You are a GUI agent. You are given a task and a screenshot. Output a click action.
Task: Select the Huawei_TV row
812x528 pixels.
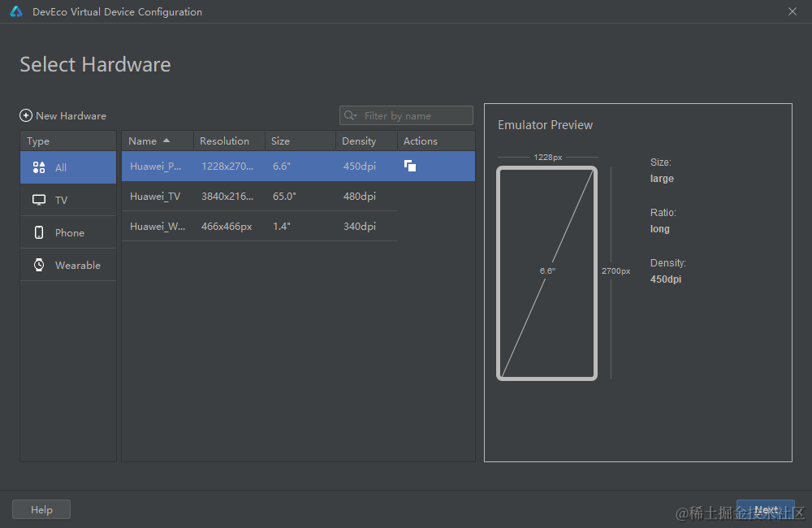coord(259,197)
